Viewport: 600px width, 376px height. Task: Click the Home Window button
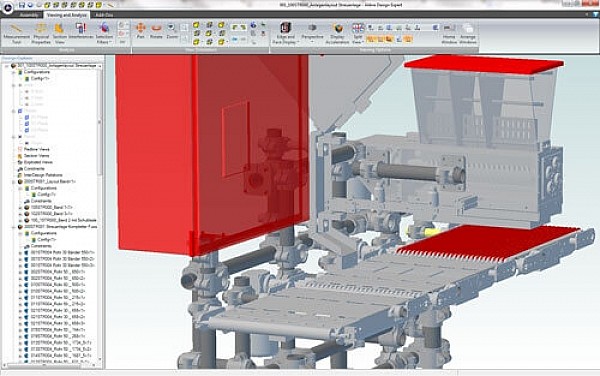(x=449, y=33)
